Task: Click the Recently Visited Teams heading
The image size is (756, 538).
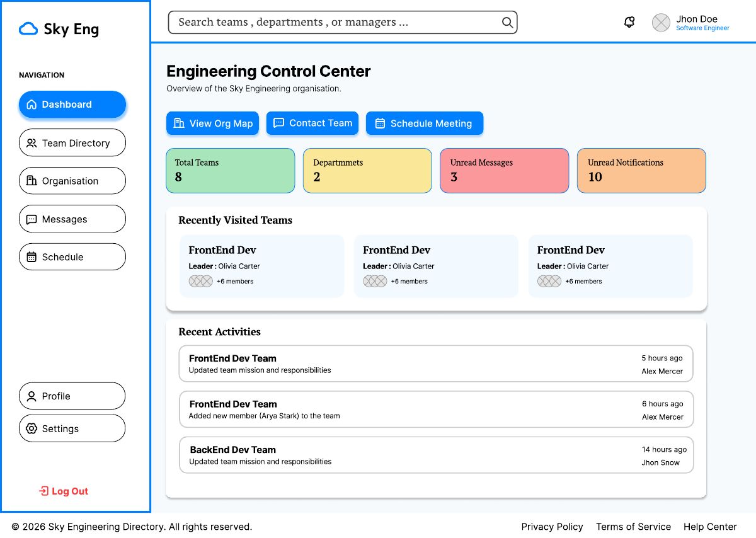Action: (236, 220)
